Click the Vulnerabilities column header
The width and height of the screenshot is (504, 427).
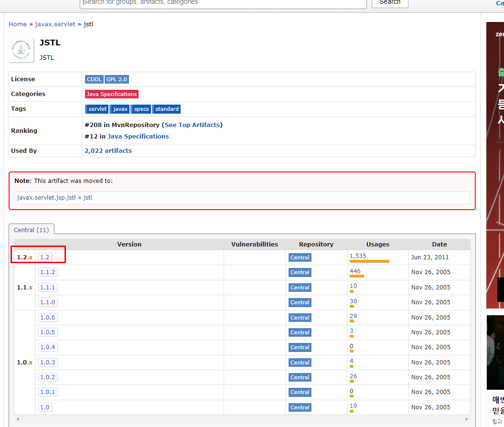[x=255, y=245]
